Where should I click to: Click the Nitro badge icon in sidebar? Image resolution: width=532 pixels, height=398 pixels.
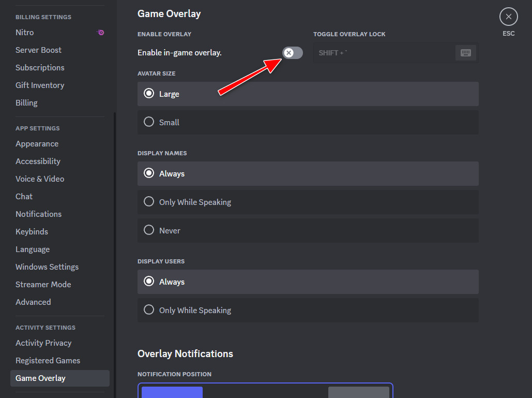[101, 33]
